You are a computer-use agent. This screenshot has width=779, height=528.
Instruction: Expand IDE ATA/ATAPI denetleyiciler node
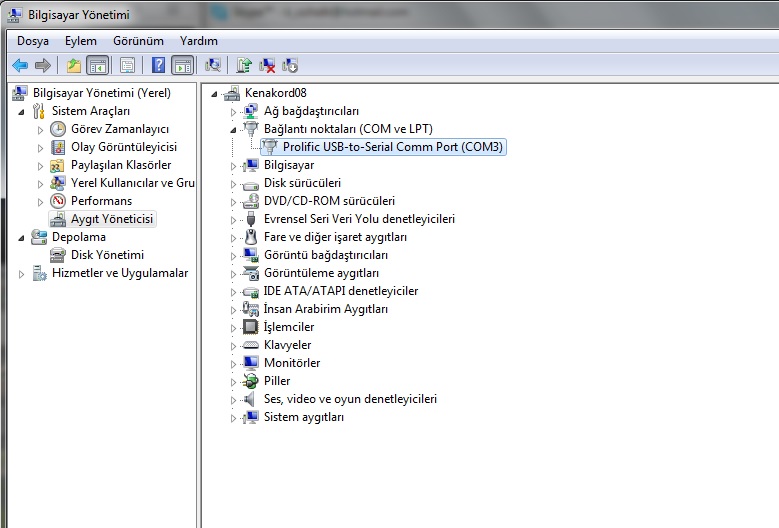pos(233,292)
